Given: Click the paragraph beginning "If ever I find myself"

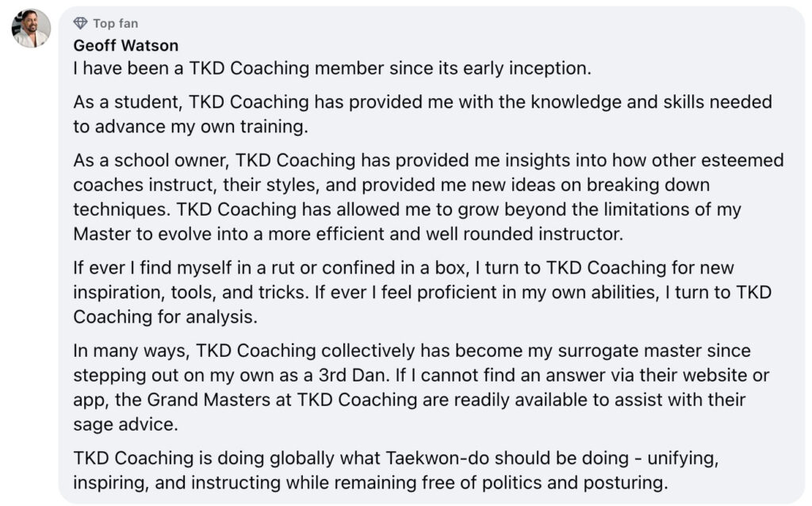Looking at the screenshot, I should [x=423, y=292].
